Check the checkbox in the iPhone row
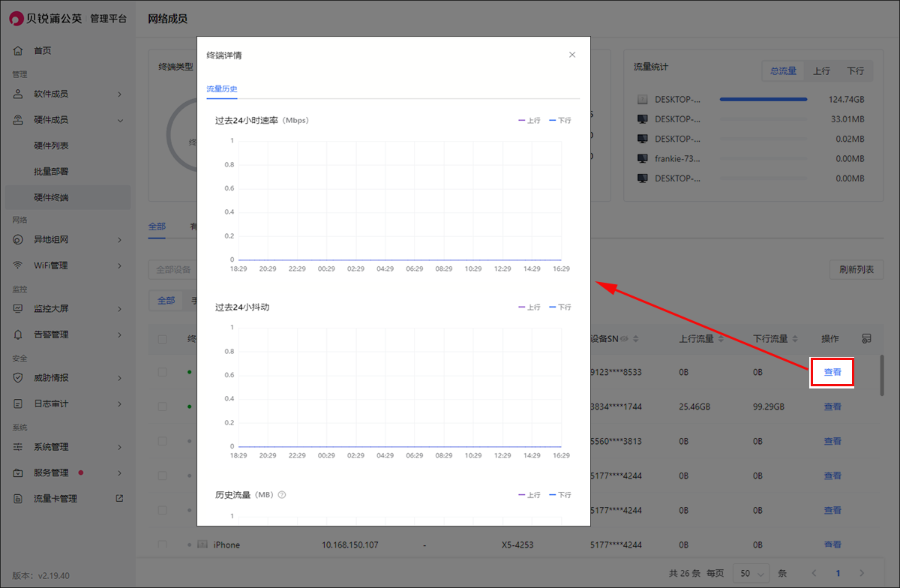 (x=163, y=544)
